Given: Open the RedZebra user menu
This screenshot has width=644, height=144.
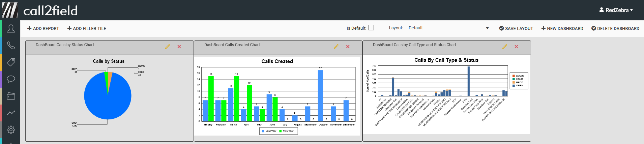Looking at the screenshot, I should click(616, 10).
